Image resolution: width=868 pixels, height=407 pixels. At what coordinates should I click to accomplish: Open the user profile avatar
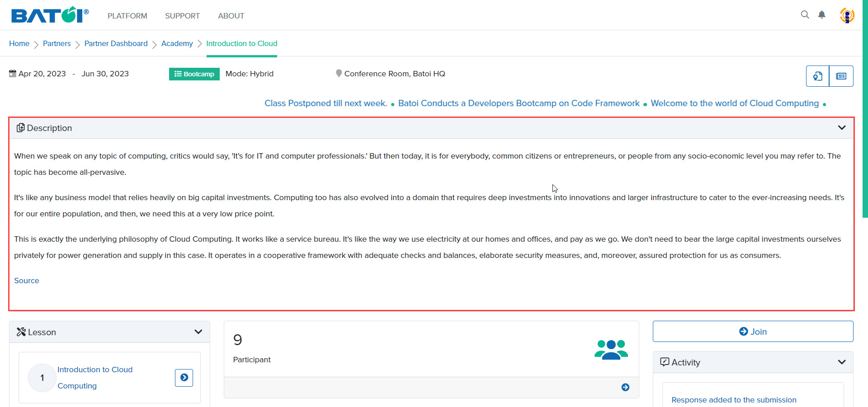847,15
